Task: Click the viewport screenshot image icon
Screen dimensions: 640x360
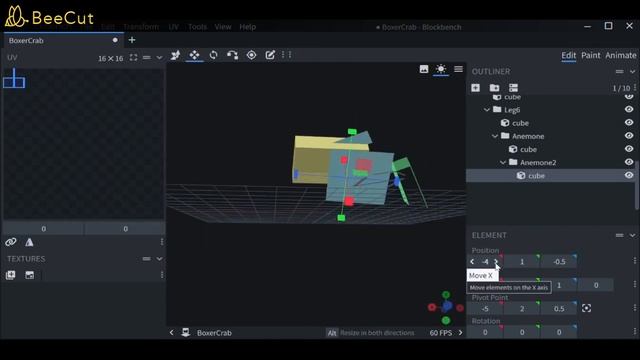Action: pyautogui.click(x=424, y=69)
